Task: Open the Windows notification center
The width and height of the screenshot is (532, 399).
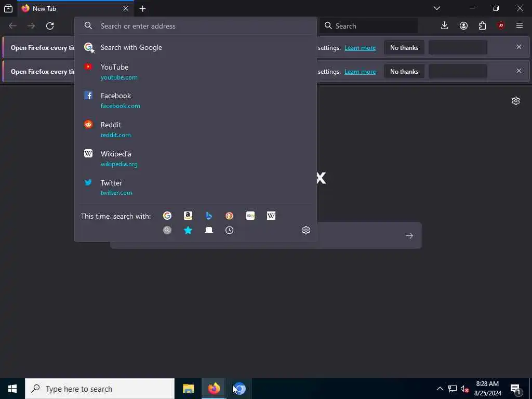Action: (x=516, y=389)
